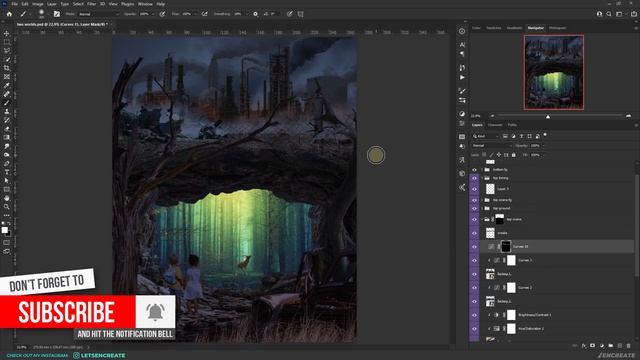Click the zoom in button in Navigator
The height and width of the screenshot is (360, 640).
pyautogui.click(x=628, y=116)
